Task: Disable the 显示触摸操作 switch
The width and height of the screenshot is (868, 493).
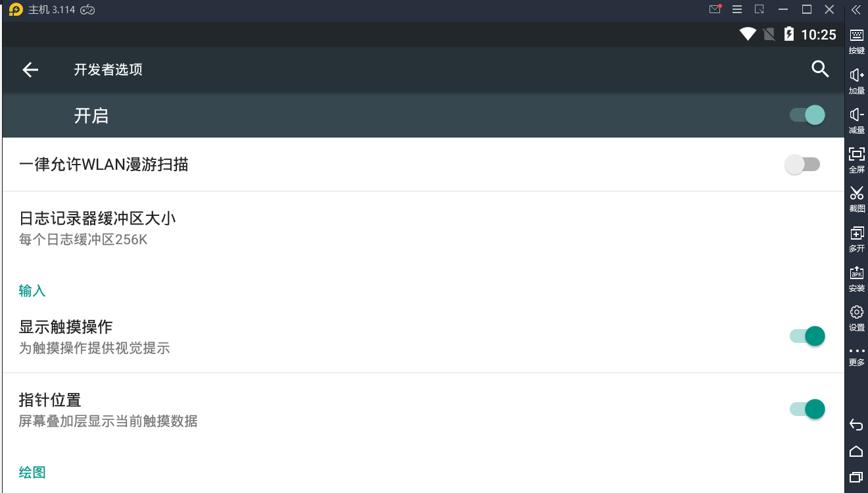Action: pyautogui.click(x=808, y=336)
